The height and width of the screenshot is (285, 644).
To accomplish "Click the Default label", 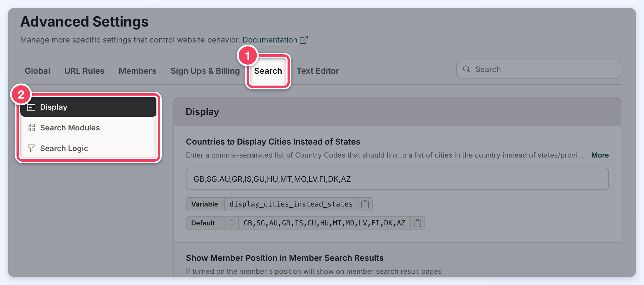I will click(x=203, y=223).
